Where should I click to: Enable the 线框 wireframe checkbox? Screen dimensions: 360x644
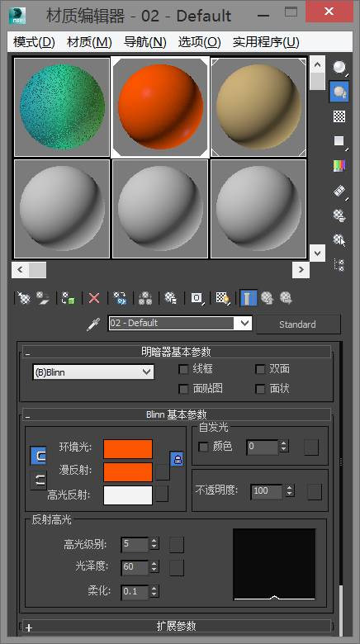pyautogui.click(x=183, y=369)
